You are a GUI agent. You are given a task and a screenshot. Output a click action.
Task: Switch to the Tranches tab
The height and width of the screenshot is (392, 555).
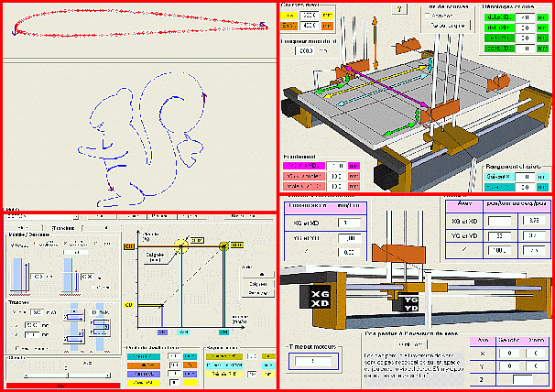[62, 228]
